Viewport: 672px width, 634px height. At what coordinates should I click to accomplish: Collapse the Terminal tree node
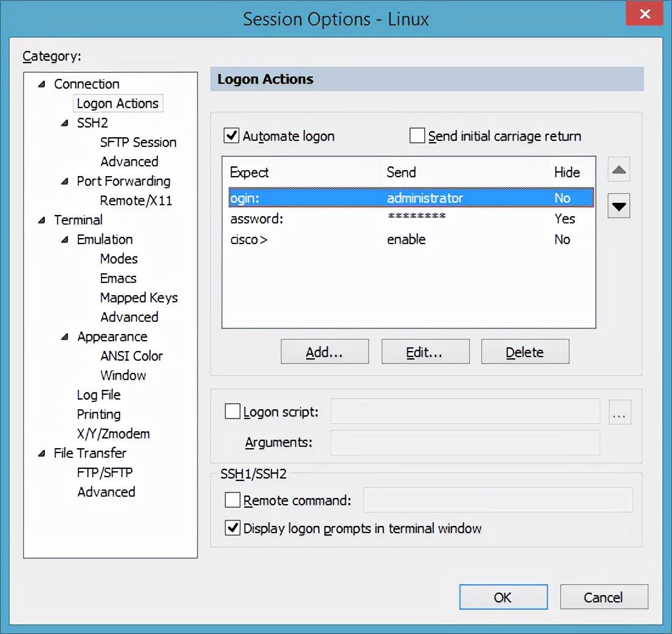pos(42,220)
